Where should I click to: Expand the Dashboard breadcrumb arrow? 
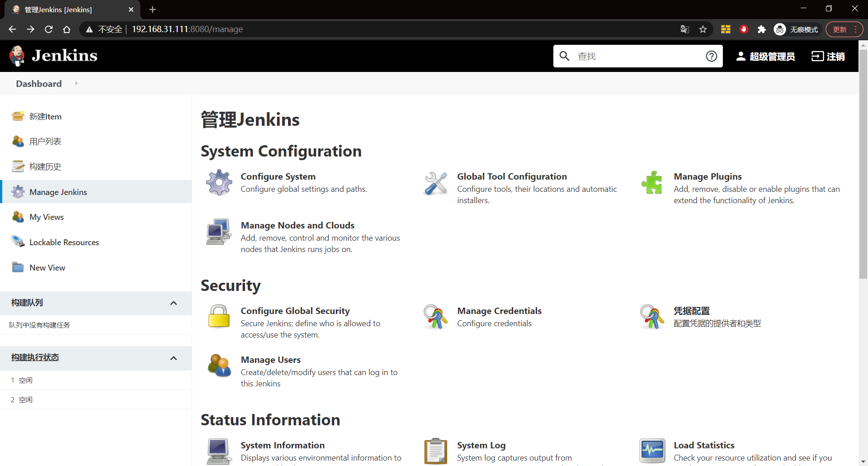coord(76,83)
